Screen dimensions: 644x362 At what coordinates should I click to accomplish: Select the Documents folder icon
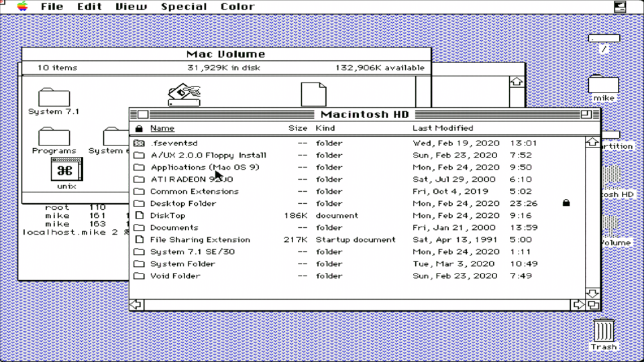[140, 227]
